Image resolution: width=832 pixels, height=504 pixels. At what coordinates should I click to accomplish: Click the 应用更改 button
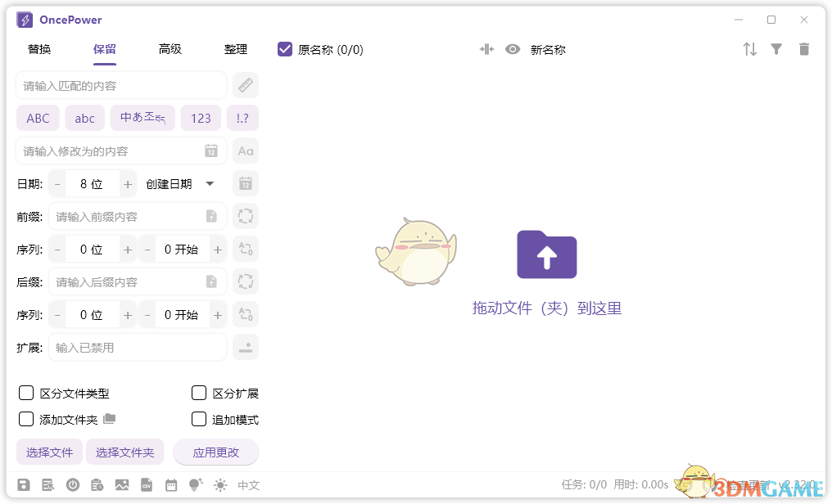click(215, 452)
